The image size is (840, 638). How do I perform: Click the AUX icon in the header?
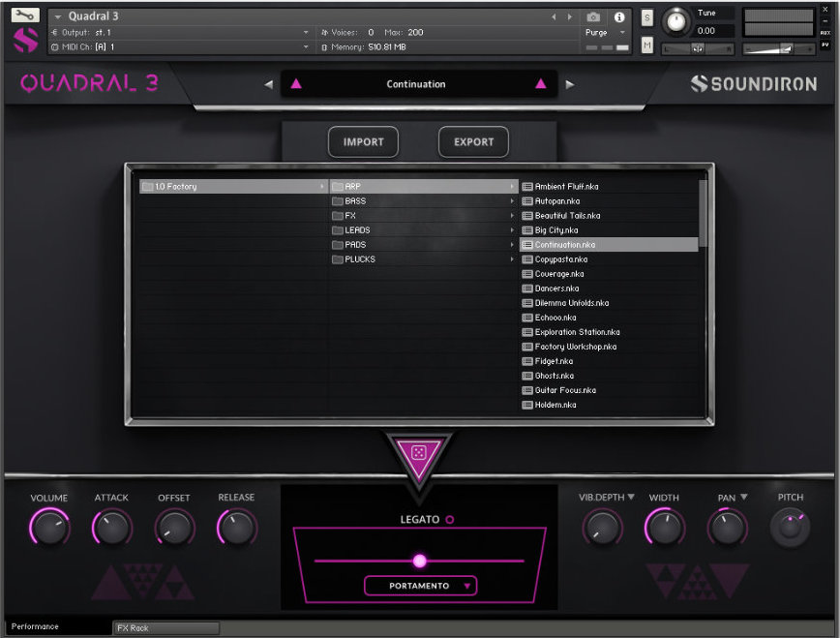(825, 33)
